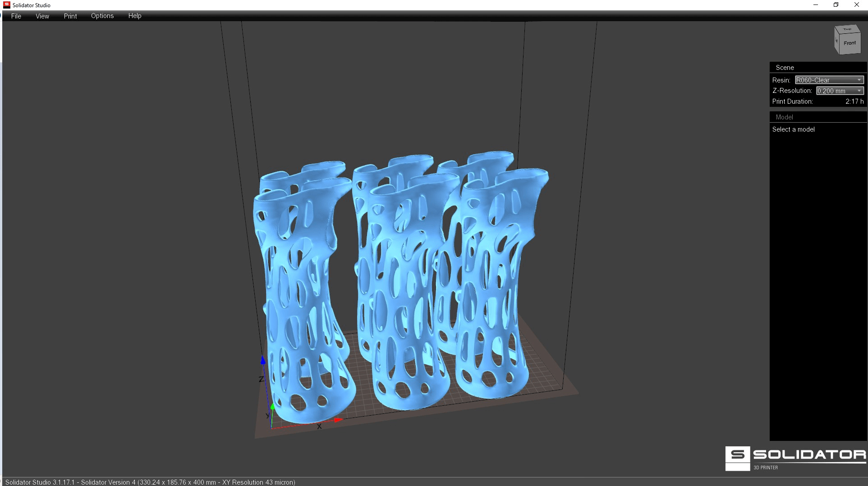
Task: Click the green Y axis arrow
Action: 272,407
